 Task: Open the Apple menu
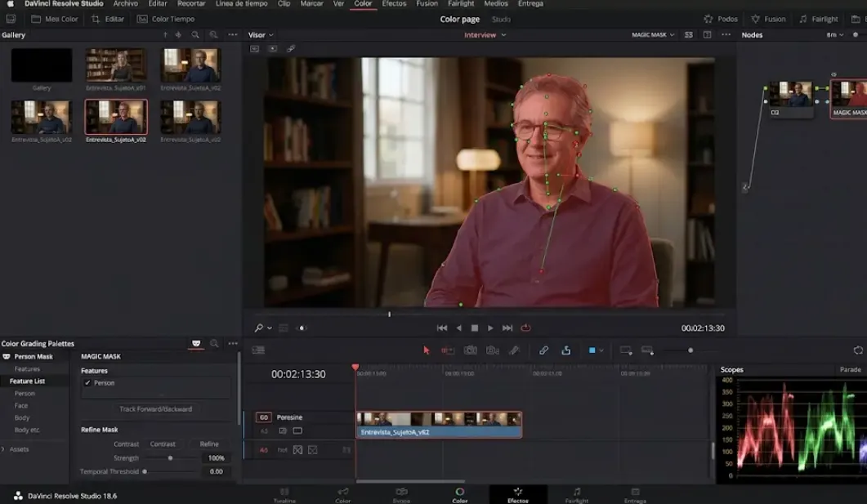point(10,3)
